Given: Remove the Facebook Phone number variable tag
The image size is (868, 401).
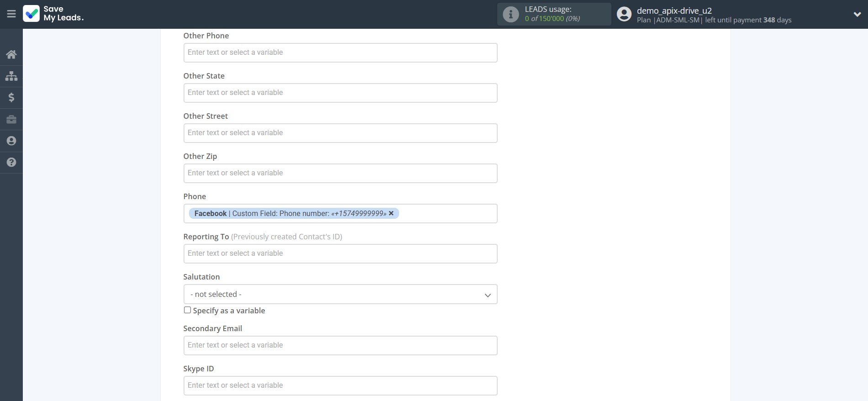Looking at the screenshot, I should click(x=391, y=213).
